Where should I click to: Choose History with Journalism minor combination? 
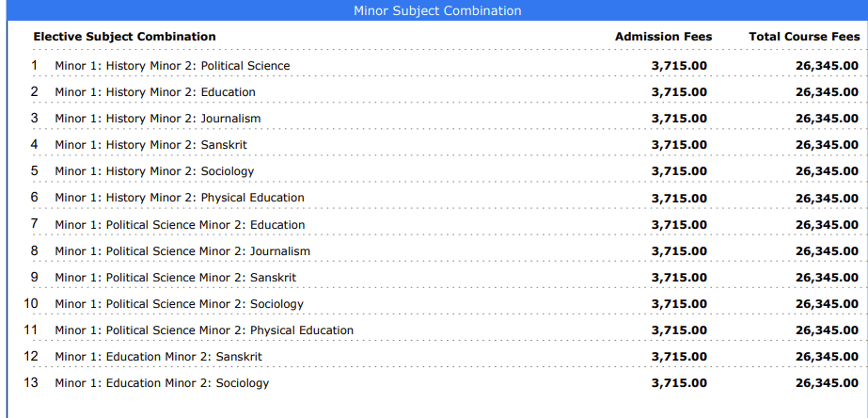158,119
